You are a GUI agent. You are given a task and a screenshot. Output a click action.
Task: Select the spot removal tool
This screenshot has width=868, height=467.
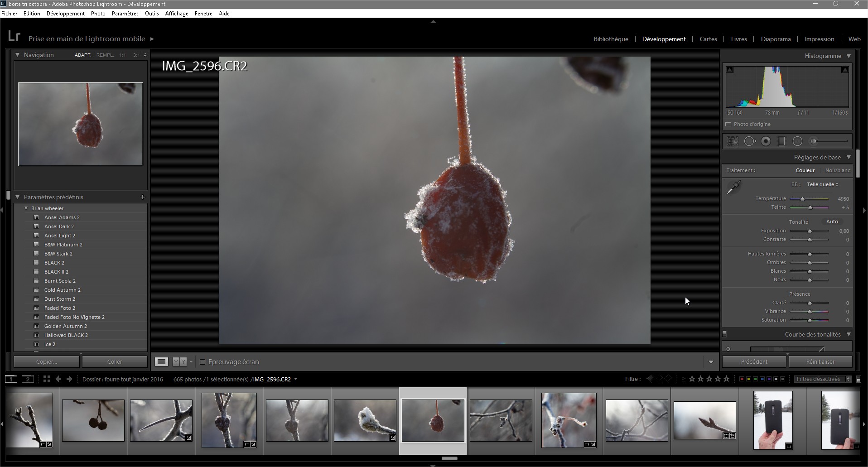pyautogui.click(x=750, y=141)
